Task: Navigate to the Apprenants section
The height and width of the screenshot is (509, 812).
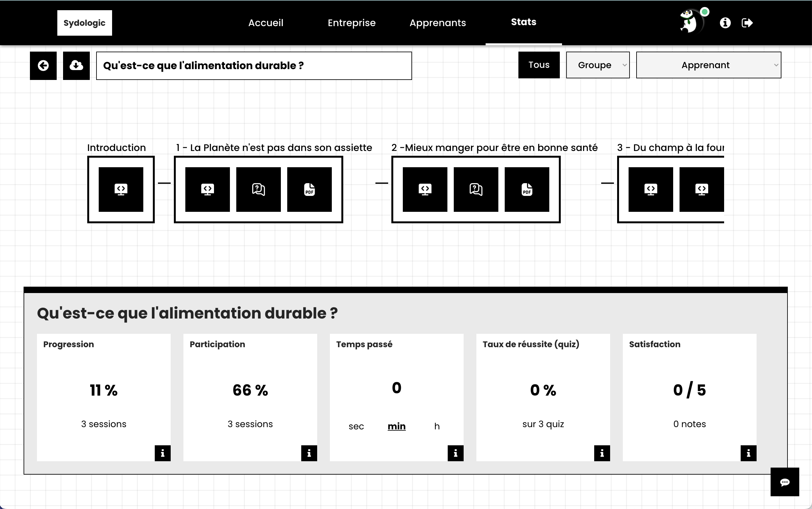Action: (438, 23)
